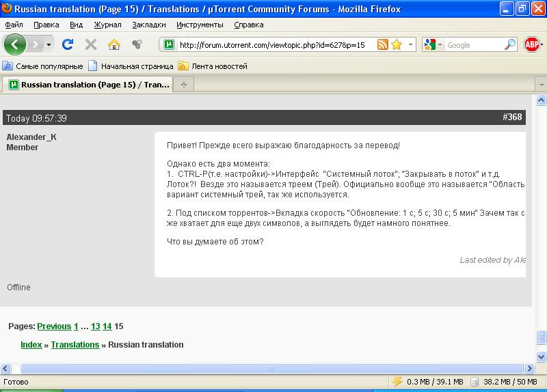This screenshot has height=392, width=547.
Task: Click the horizontal scrollbar right arrow
Action: [529, 368]
